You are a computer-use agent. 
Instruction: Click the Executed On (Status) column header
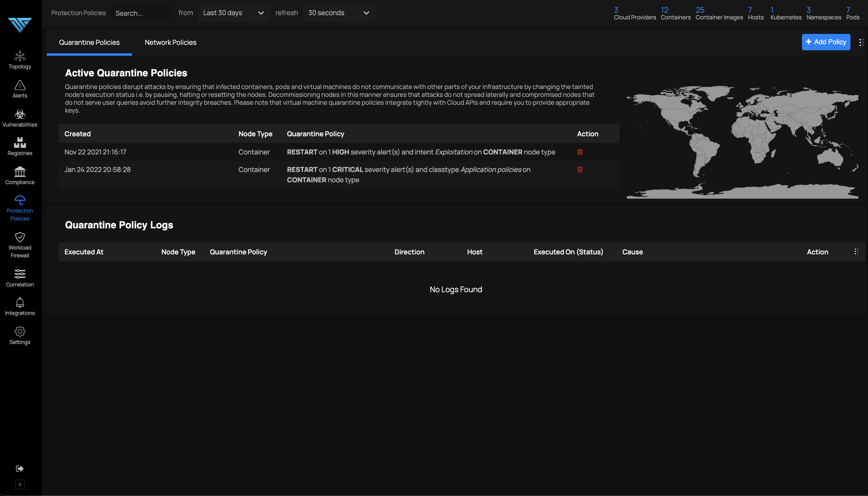coord(568,252)
